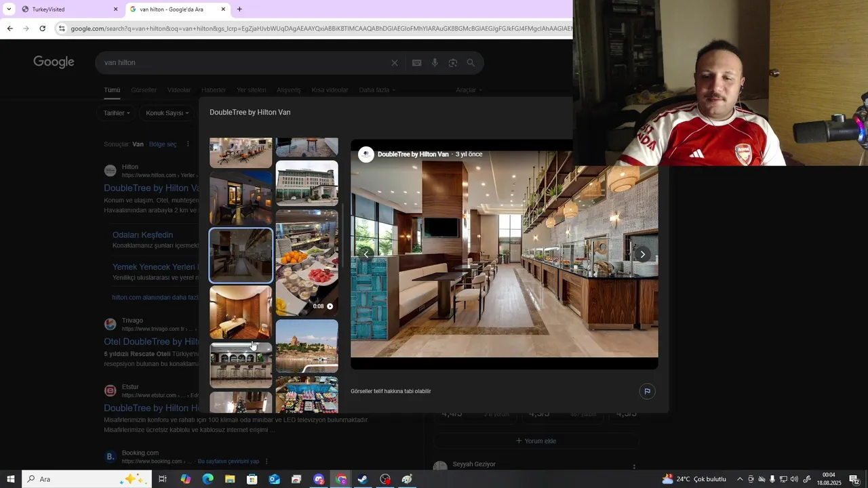
Task: Select the breakfast buffet video thumbnail
Action: pos(307,263)
